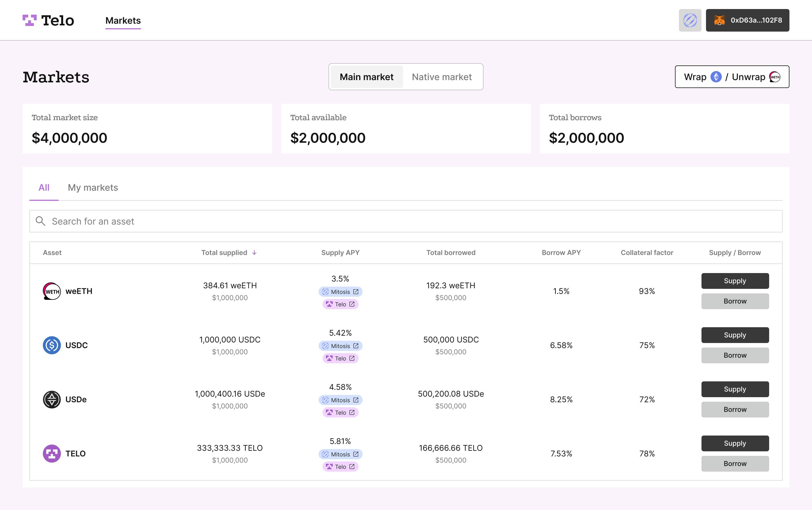Click the USDe asset icon

52,399
